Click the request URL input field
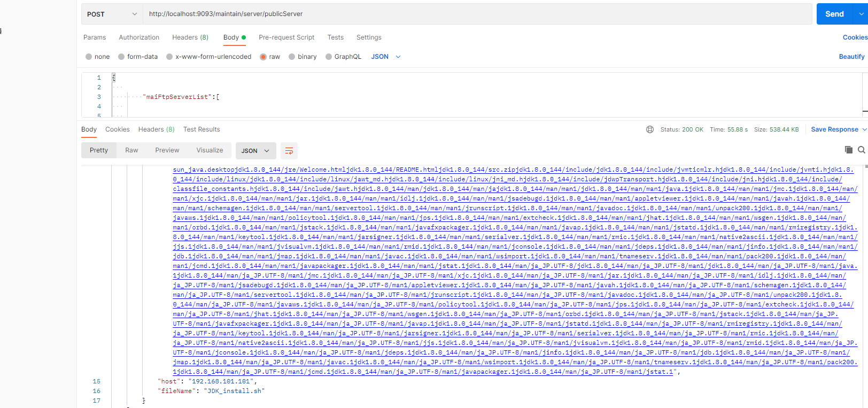 click(x=477, y=14)
